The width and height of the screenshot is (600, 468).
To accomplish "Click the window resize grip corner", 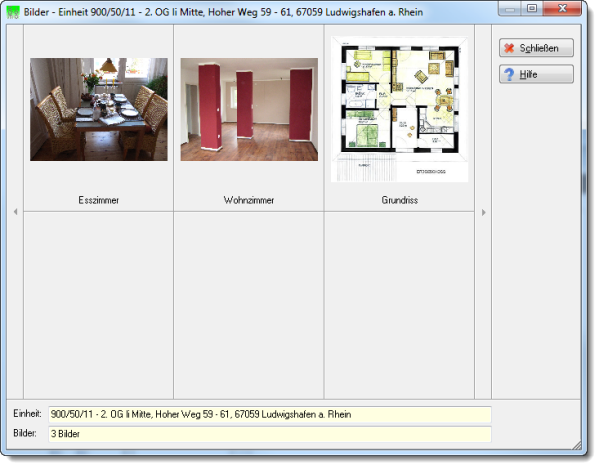I will tap(577, 445).
